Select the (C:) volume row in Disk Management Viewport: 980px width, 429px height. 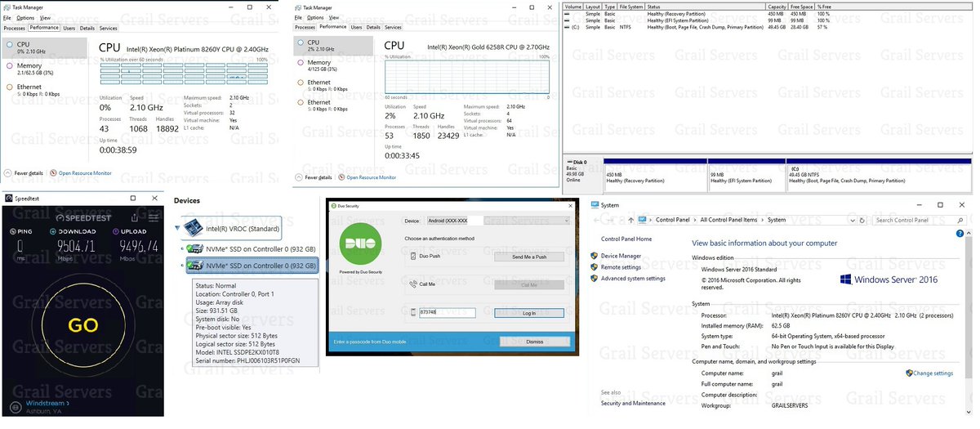pyautogui.click(x=766, y=27)
